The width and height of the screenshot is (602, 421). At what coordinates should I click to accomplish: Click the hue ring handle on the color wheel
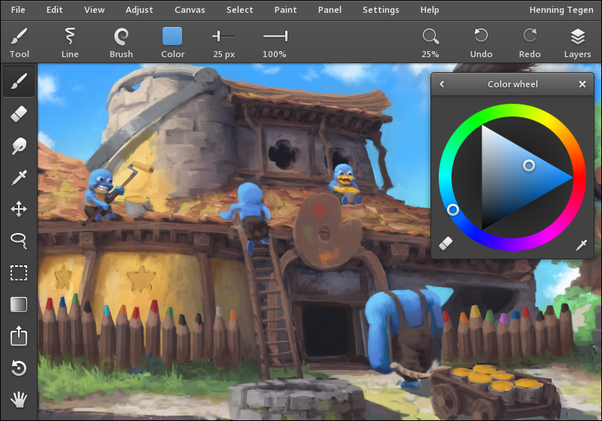pos(453,210)
